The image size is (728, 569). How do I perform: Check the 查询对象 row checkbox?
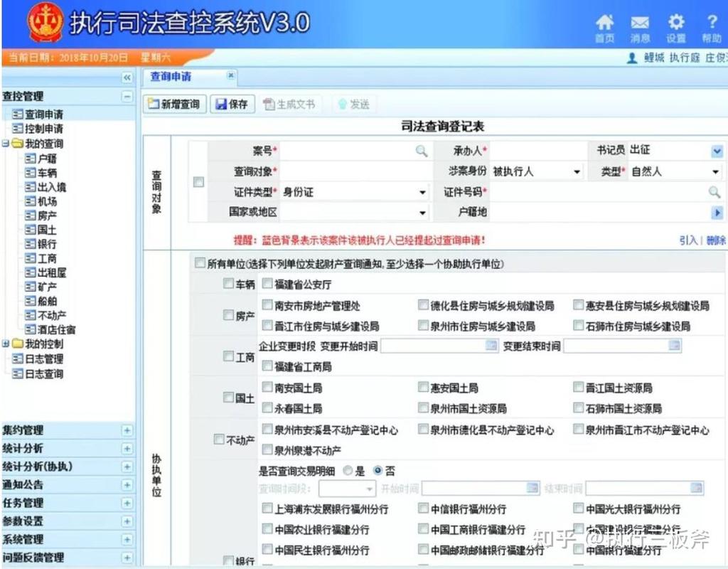pyautogui.click(x=198, y=182)
